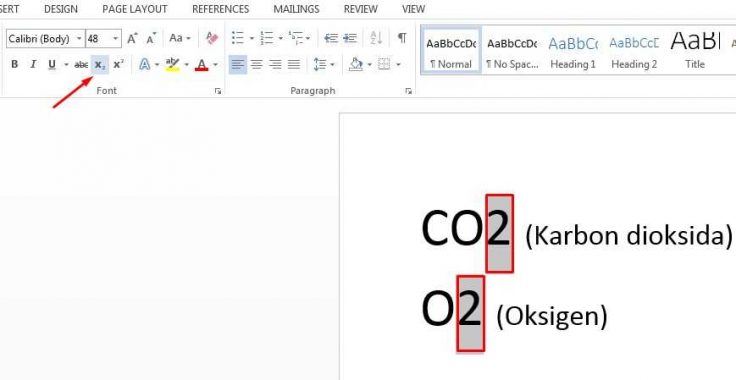Open the DESIGN ribbon tab
Screen dimensions: 736x380
61,9
